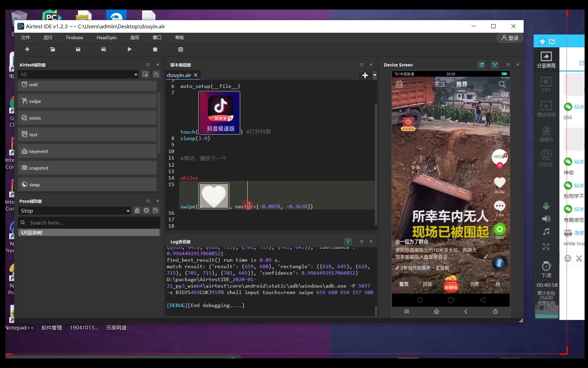This screenshot has width=588, height=368.
Task: Open the Device Screen tools icon
Action: [495, 65]
